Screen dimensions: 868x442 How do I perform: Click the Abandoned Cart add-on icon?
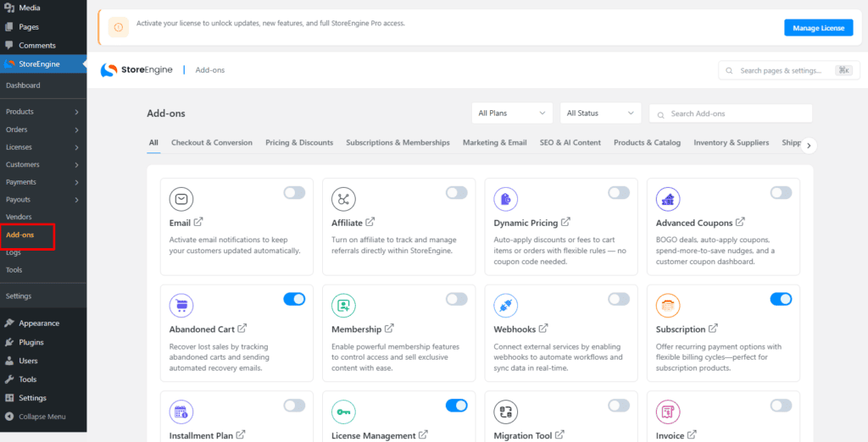click(x=181, y=306)
